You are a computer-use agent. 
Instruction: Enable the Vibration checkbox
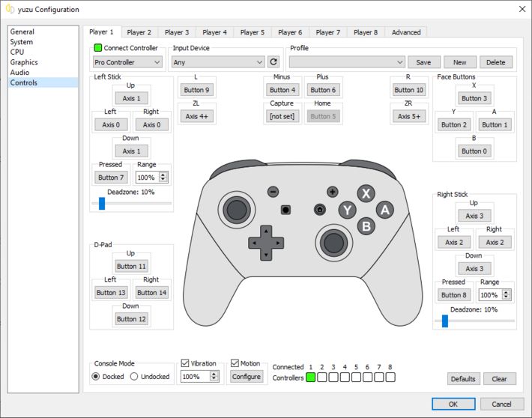pyautogui.click(x=185, y=363)
